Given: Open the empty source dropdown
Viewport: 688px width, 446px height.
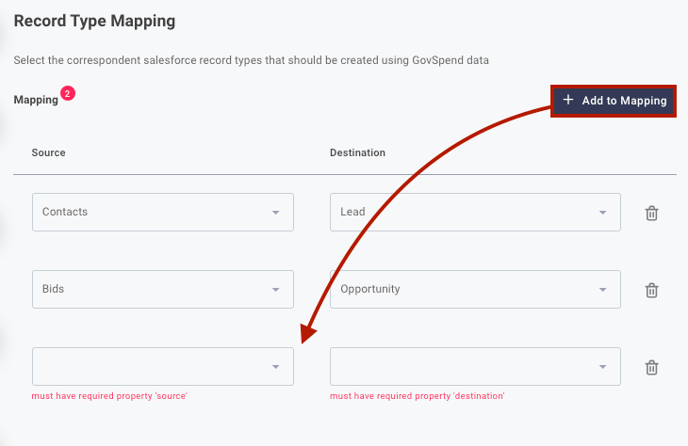Looking at the screenshot, I should (x=163, y=367).
